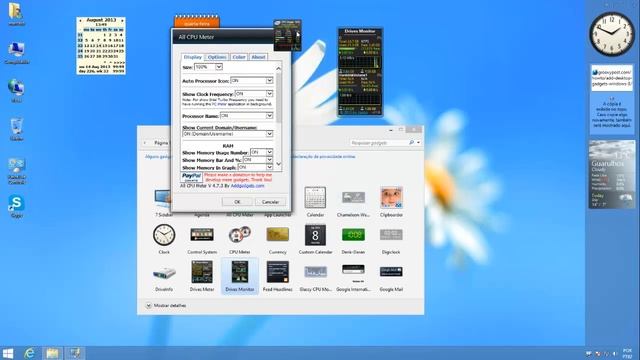Select the Drives Meter gadget
640x360 pixels.
pyautogui.click(x=202, y=276)
